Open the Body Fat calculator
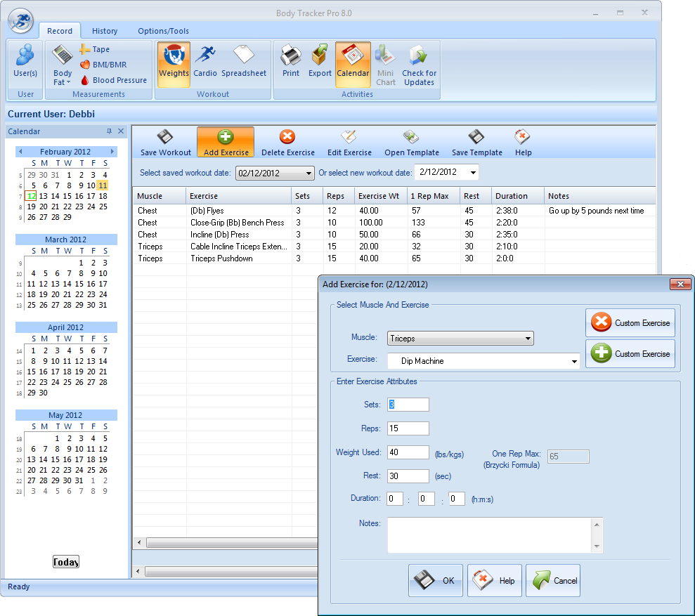This screenshot has width=695, height=616. click(63, 65)
